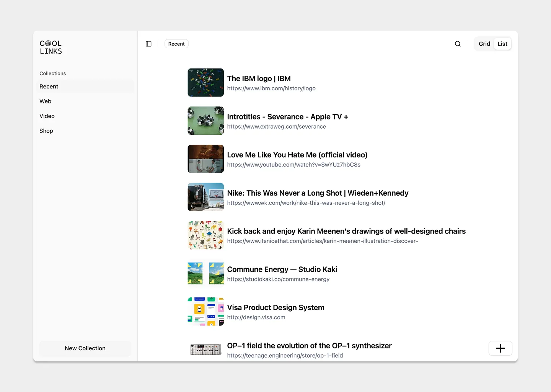Image resolution: width=551 pixels, height=392 pixels.
Task: Open Nike: This Was Never a Long Shot title
Action: (318, 193)
